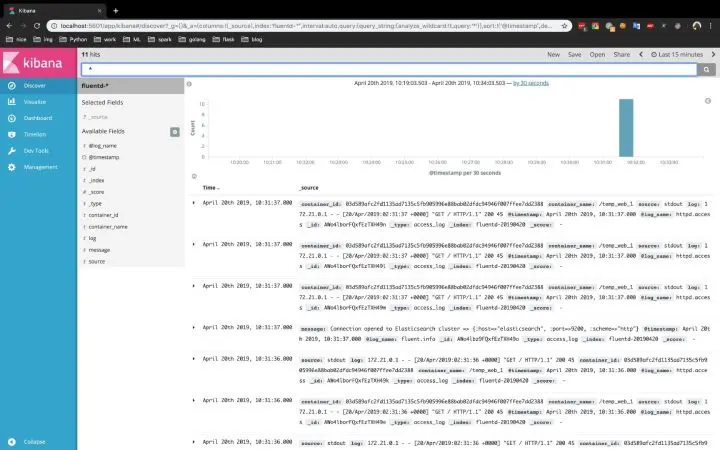Click the Discover compass icon
The height and width of the screenshot is (450, 720).
coord(12,85)
